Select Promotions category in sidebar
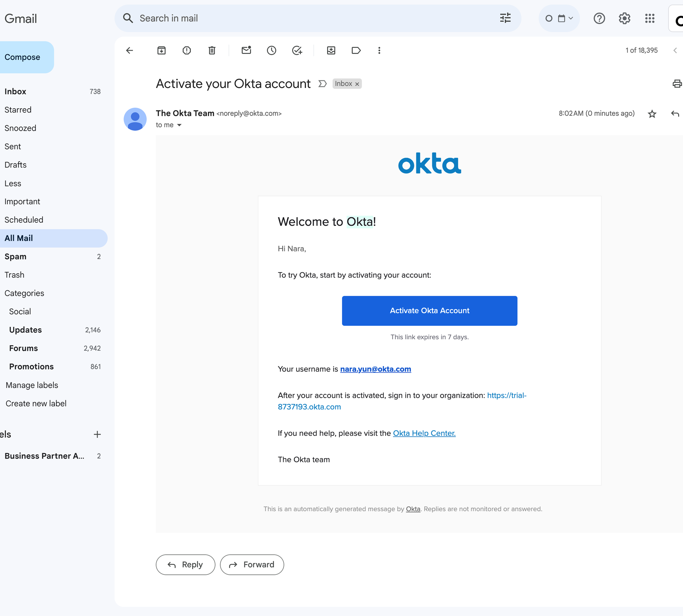This screenshot has width=683, height=616. click(x=31, y=367)
